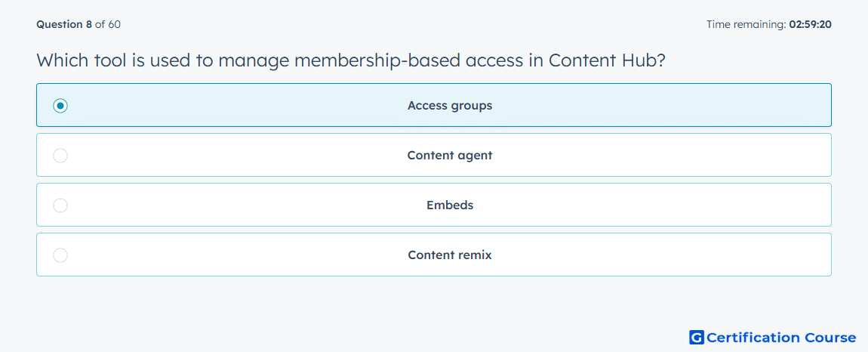Click the question text about membership-based access
The image size is (868, 352).
click(x=350, y=60)
